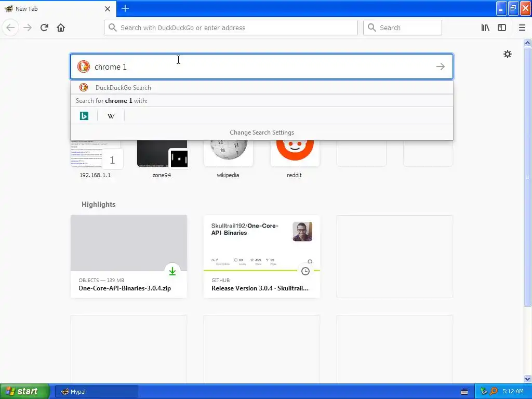Search with the Wikipedia engine icon

point(111,116)
